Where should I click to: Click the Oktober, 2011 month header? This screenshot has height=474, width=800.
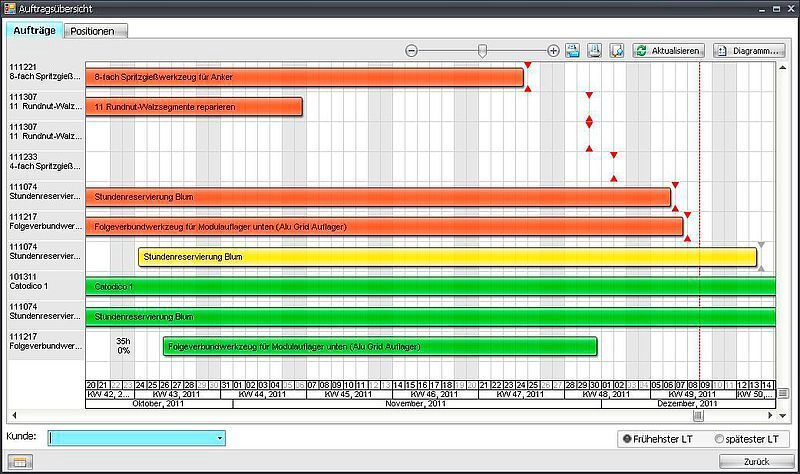coord(159,404)
